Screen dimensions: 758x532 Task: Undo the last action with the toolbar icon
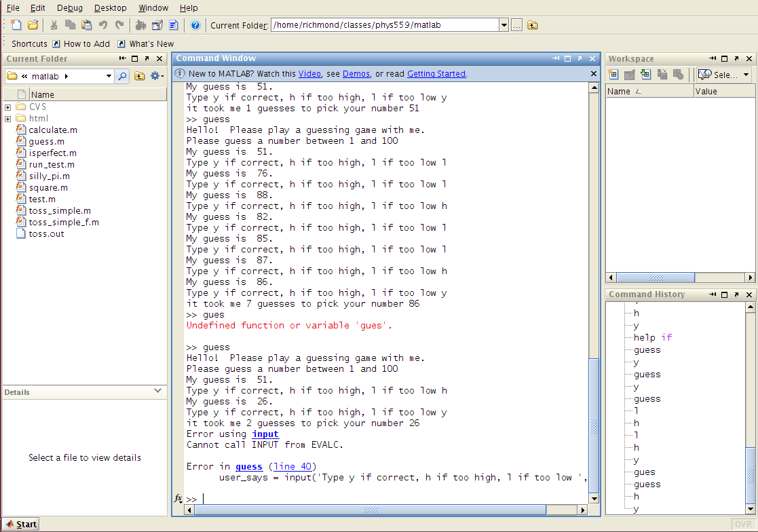click(x=102, y=24)
